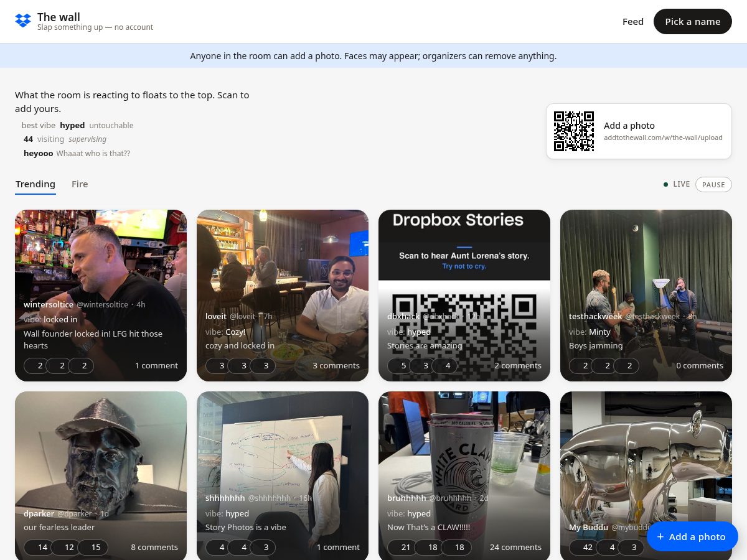Open 1 comment on wintersoltice's post
Screen dimensions: 747x560
click(156, 365)
